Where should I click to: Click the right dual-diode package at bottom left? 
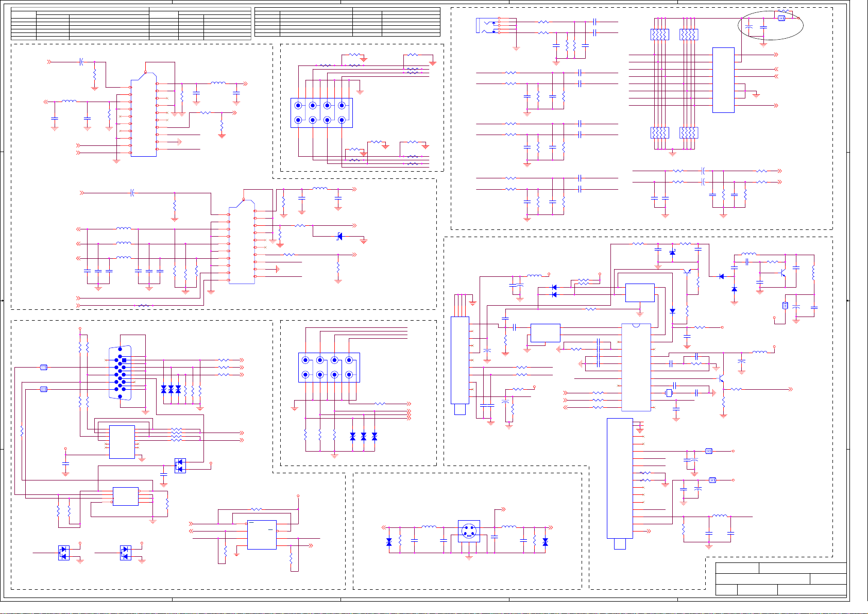point(126,553)
